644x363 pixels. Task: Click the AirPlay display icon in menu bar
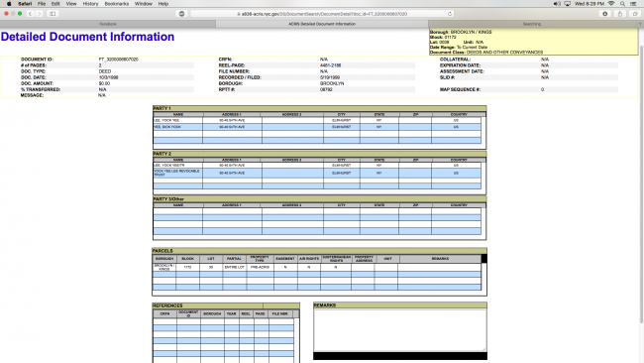tap(567, 4)
